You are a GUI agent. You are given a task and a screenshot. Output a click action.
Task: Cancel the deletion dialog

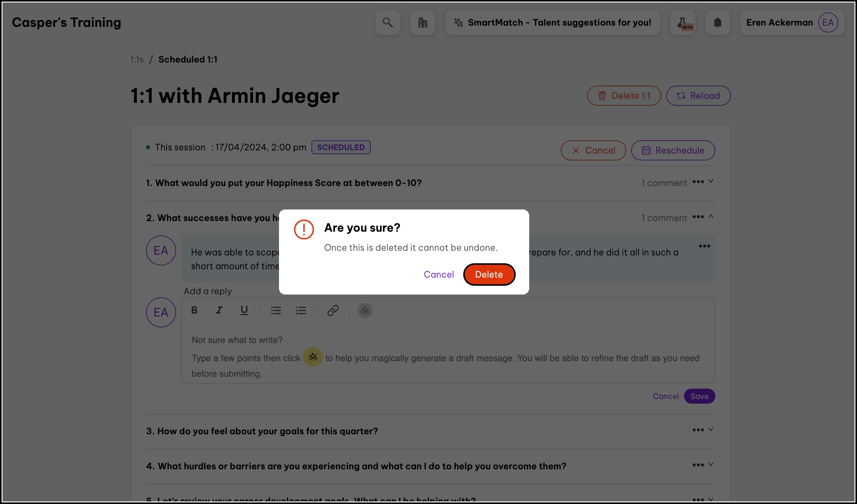tap(439, 274)
